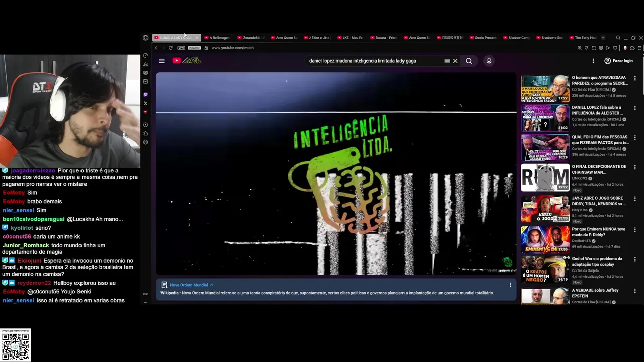Open options for 'O homem que ATRAVESSAVA' video

635,78
